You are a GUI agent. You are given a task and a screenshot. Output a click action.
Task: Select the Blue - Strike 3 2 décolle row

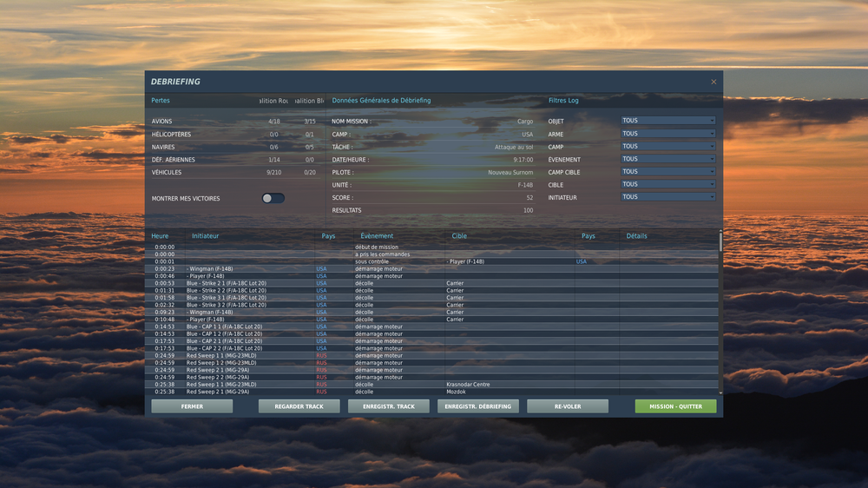(x=431, y=305)
